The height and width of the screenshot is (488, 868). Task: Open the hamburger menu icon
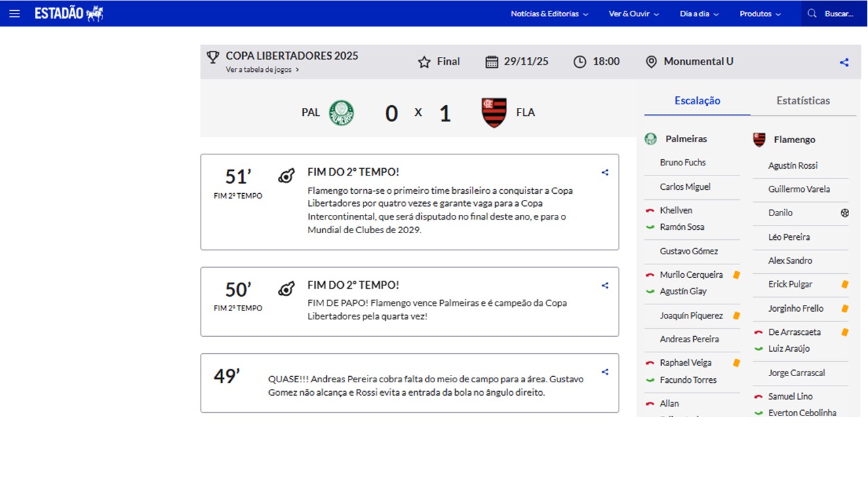click(14, 14)
